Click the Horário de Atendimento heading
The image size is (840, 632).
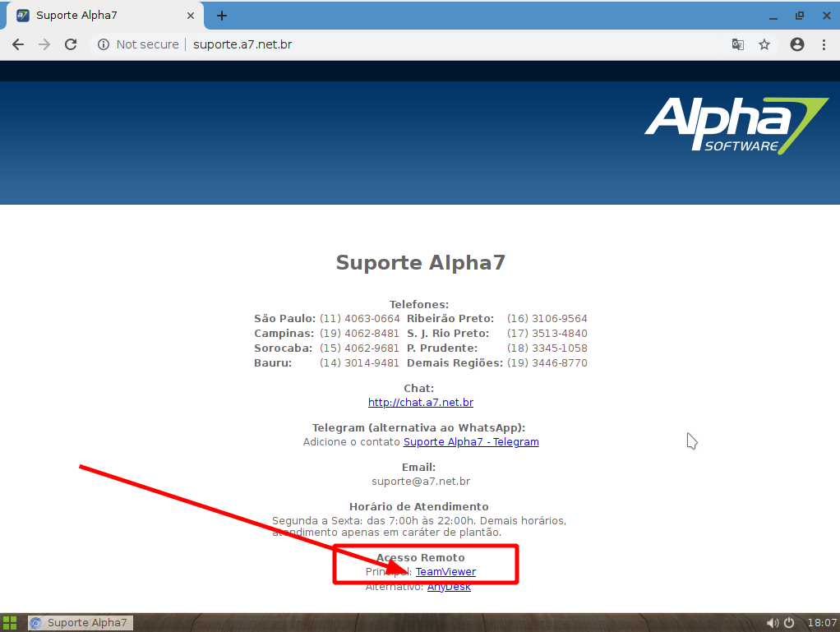click(x=419, y=507)
